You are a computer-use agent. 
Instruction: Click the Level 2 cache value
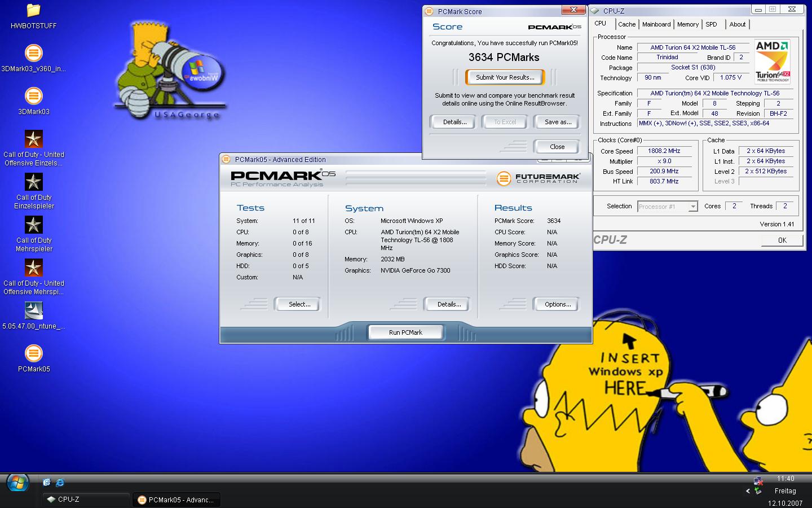[765, 172]
